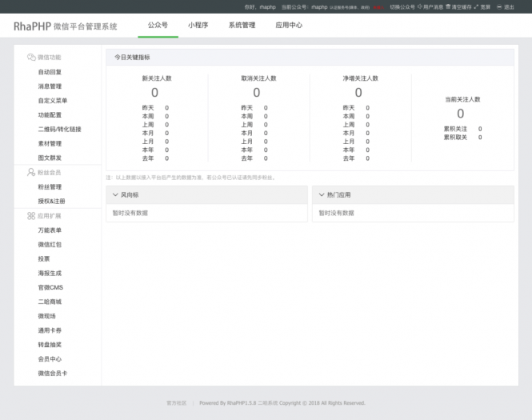The width and height of the screenshot is (532, 420).
Task: Click the 热门应用 panel title
Action: click(x=338, y=194)
